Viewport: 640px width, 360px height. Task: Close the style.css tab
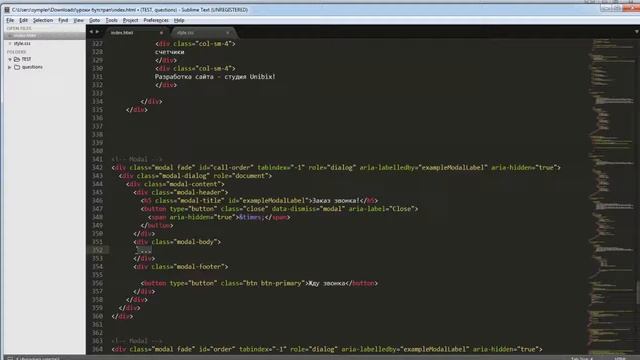228,32
